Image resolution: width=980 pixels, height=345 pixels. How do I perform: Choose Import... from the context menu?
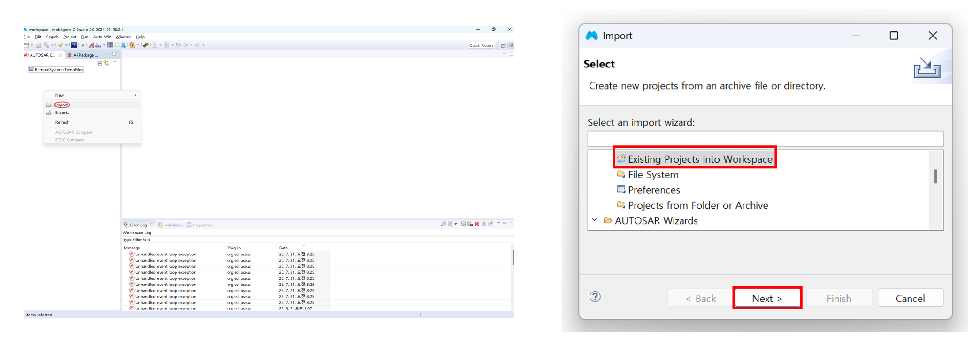click(62, 105)
